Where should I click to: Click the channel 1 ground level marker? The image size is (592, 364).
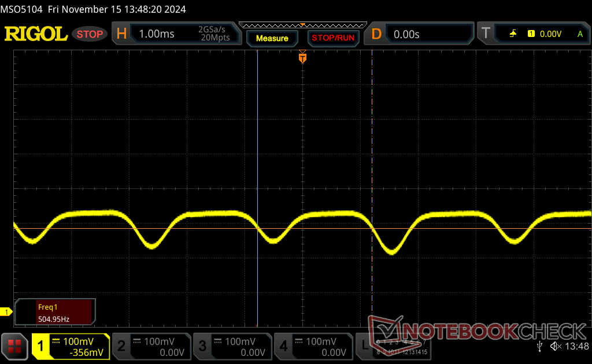click(6, 312)
